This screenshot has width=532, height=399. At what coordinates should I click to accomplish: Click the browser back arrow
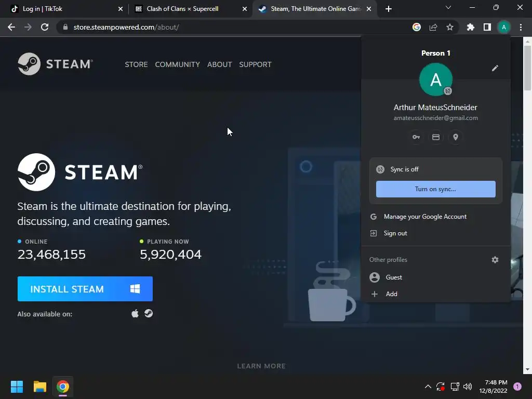(x=11, y=27)
